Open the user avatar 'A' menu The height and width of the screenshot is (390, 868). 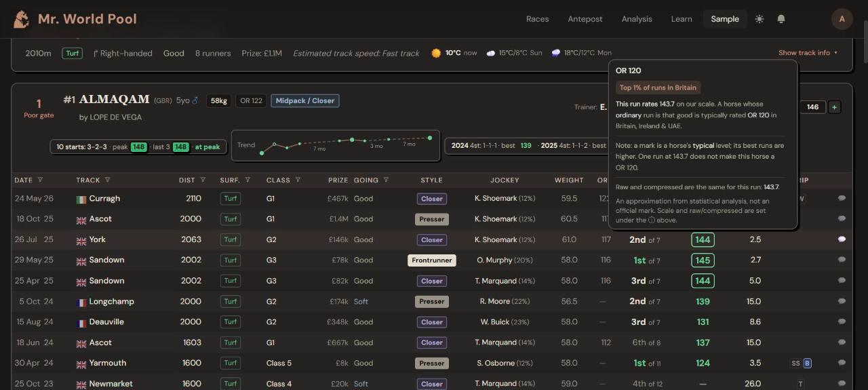pyautogui.click(x=842, y=19)
